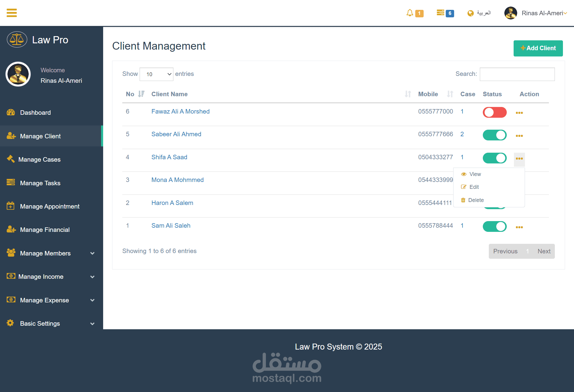
Task: Click the globe language icon
Action: click(x=471, y=13)
